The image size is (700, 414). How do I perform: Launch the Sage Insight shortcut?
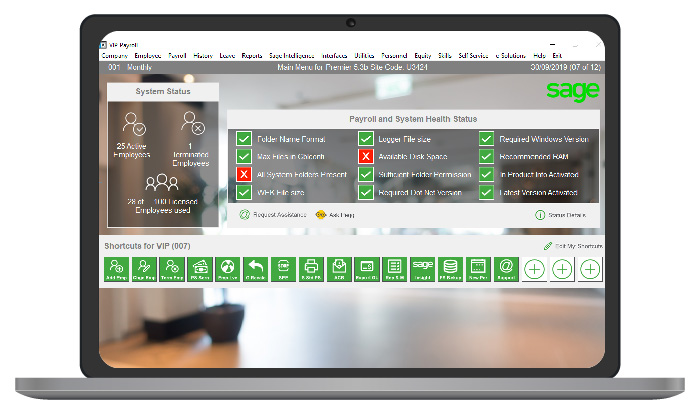point(422,269)
